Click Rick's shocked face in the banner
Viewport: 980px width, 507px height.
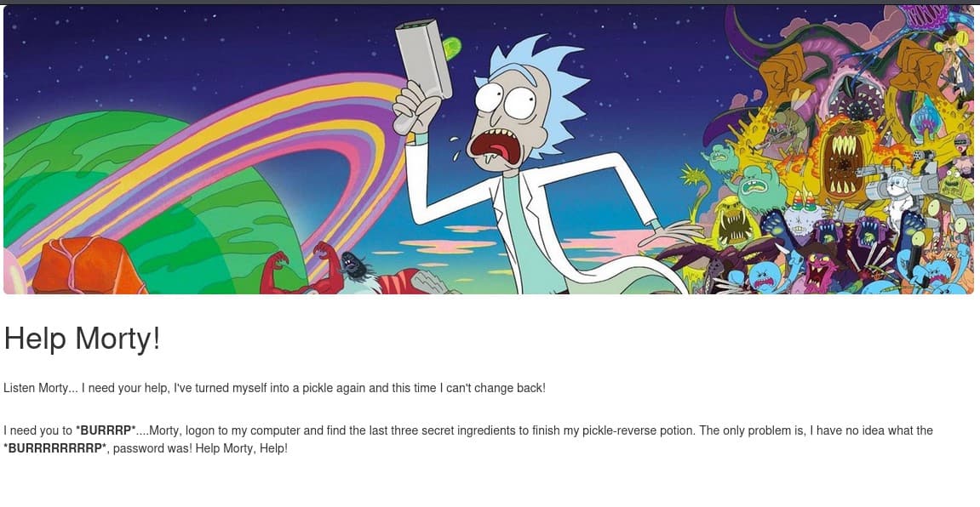(501, 125)
